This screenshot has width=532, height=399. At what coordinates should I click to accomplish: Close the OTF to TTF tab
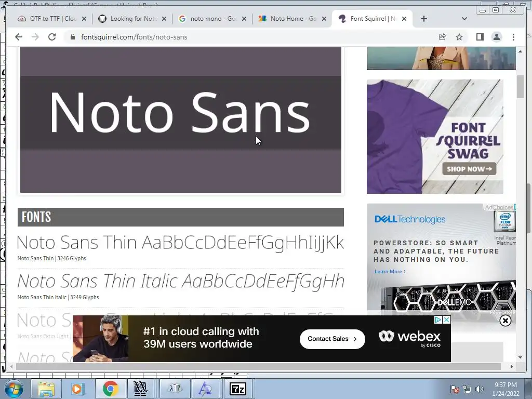coord(84,19)
